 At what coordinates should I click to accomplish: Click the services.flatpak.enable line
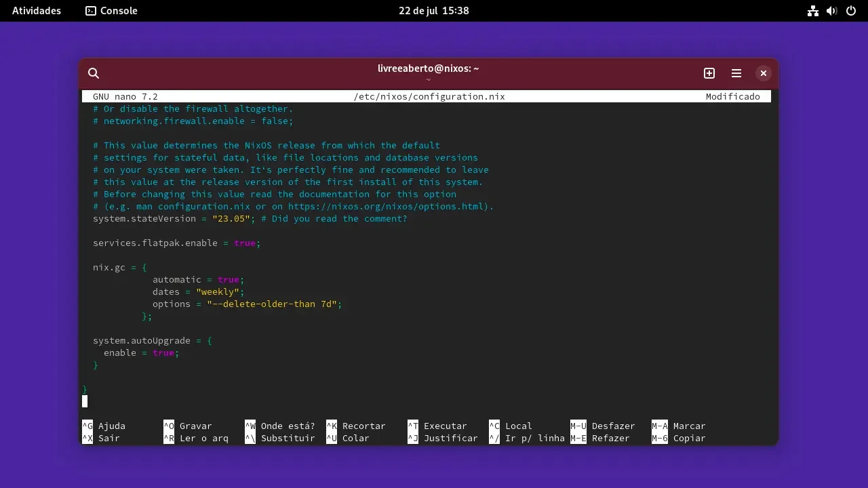177,243
